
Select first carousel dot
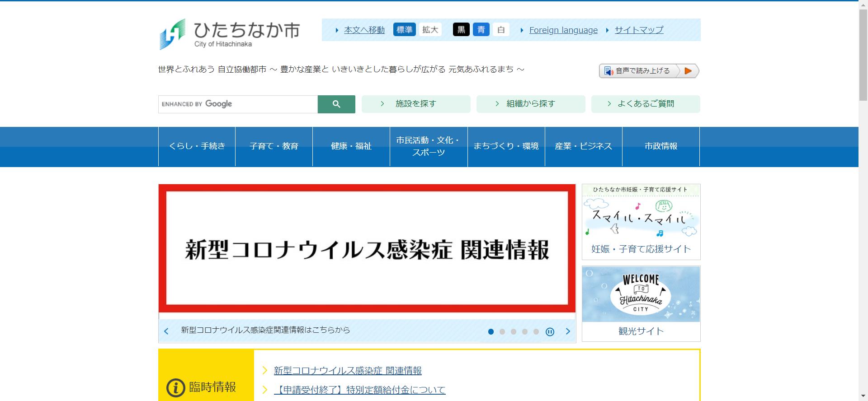click(491, 332)
